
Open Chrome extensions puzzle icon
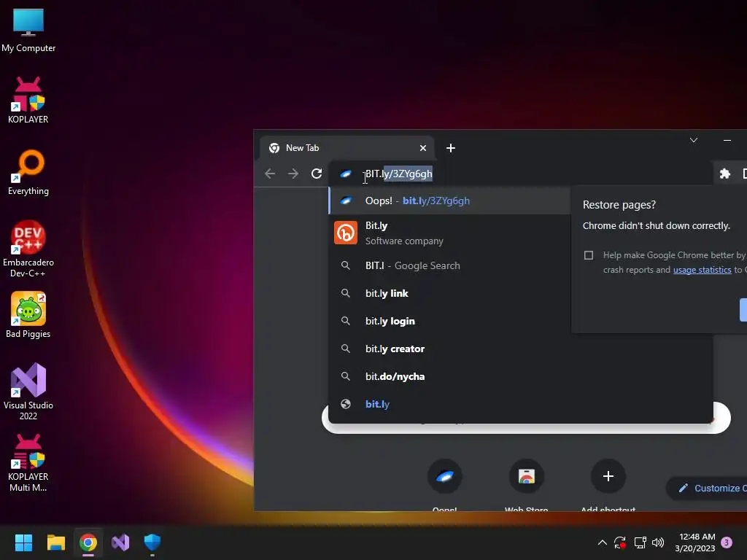pyautogui.click(x=724, y=174)
